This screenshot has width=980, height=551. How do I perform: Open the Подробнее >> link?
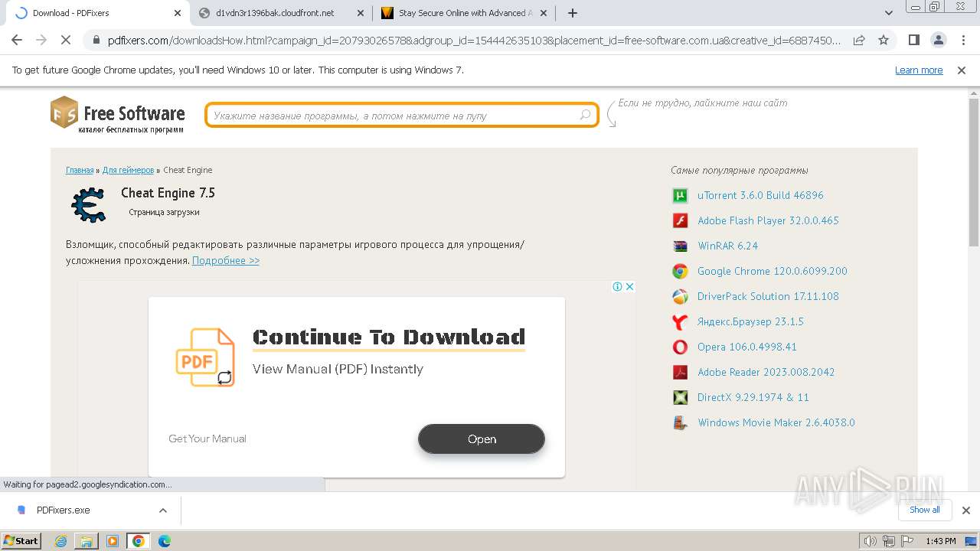coord(226,260)
